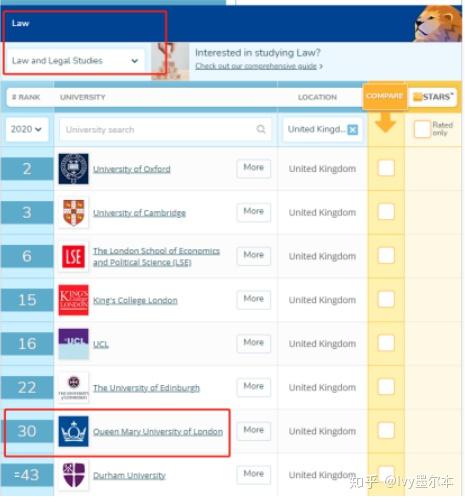Open the UCL link
The image size is (465, 502).
[101, 344]
